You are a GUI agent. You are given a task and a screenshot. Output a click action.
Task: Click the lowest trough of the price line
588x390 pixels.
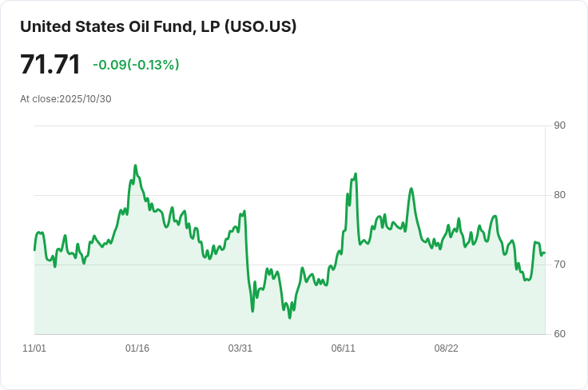pyautogui.click(x=290, y=318)
